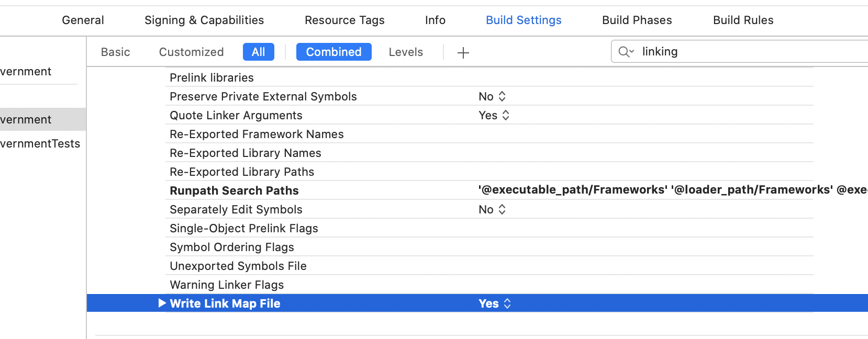
Task: Open Preserve Private External Symbols No popup
Action: click(492, 96)
